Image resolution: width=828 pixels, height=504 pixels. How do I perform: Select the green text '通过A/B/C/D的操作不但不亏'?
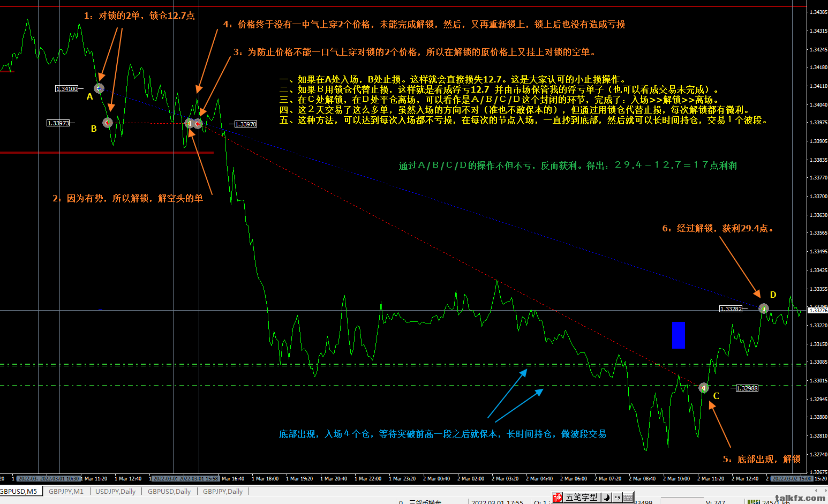568,166
